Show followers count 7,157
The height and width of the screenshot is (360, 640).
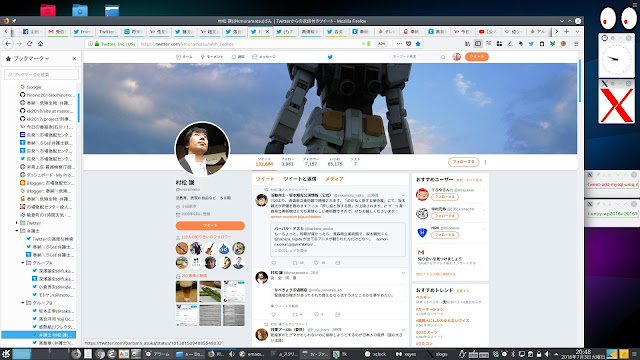click(311, 162)
